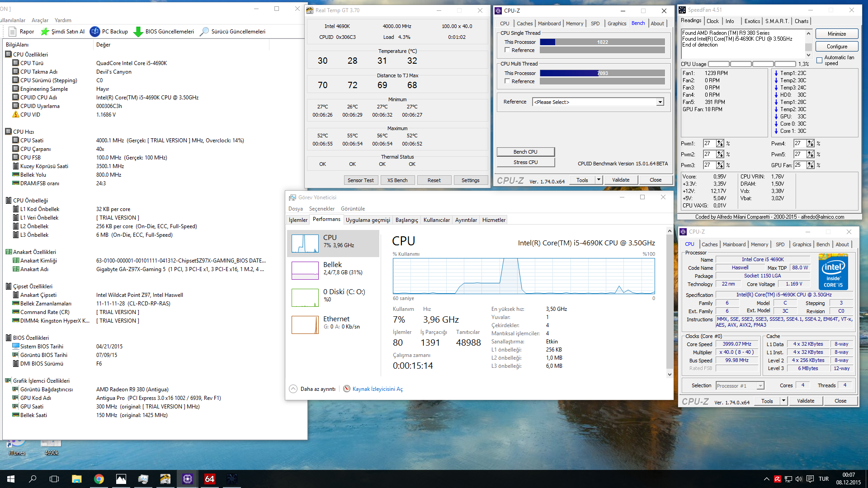Select Bellek memory graph thumbnail
Screen dimensions: 868x488
coord(305,271)
